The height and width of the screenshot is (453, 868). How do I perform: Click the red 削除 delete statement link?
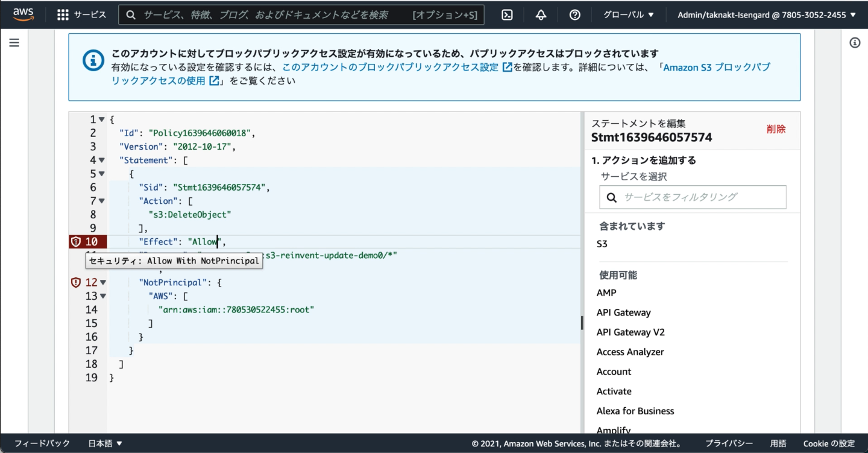coord(776,129)
